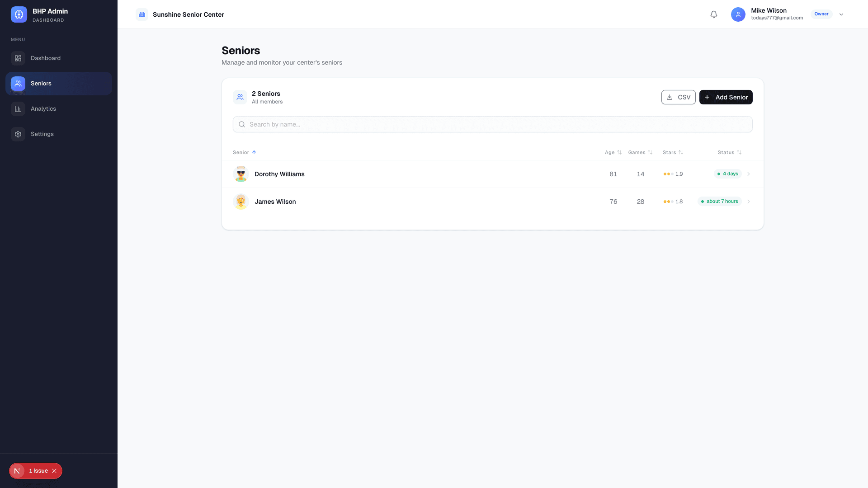Expand James Wilson's row details
The width and height of the screenshot is (868, 488).
point(749,202)
